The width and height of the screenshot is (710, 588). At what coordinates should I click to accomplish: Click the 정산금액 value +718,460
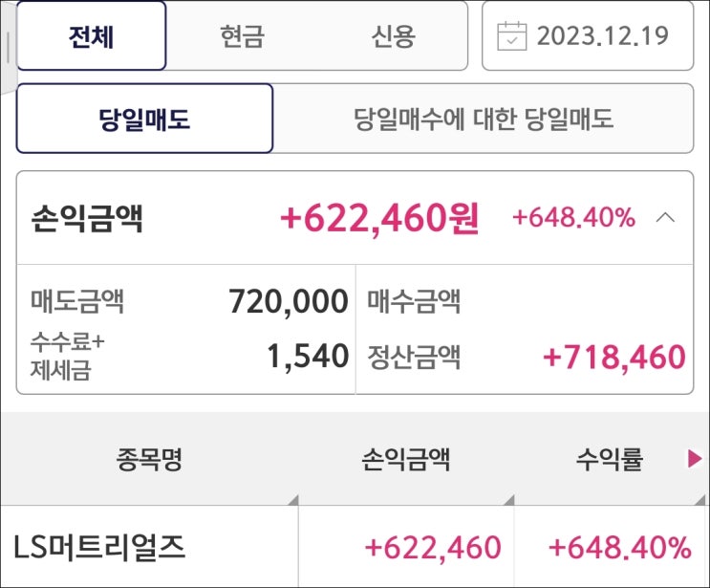(613, 358)
